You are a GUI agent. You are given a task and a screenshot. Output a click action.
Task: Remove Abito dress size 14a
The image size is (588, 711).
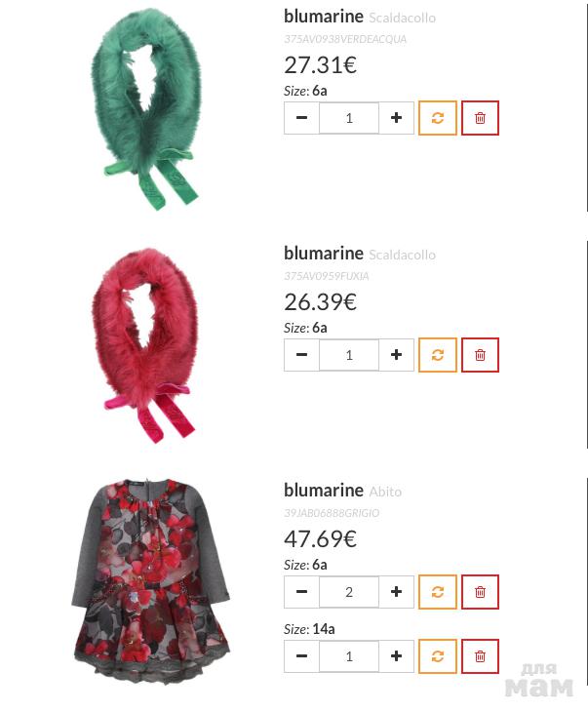[x=480, y=656]
